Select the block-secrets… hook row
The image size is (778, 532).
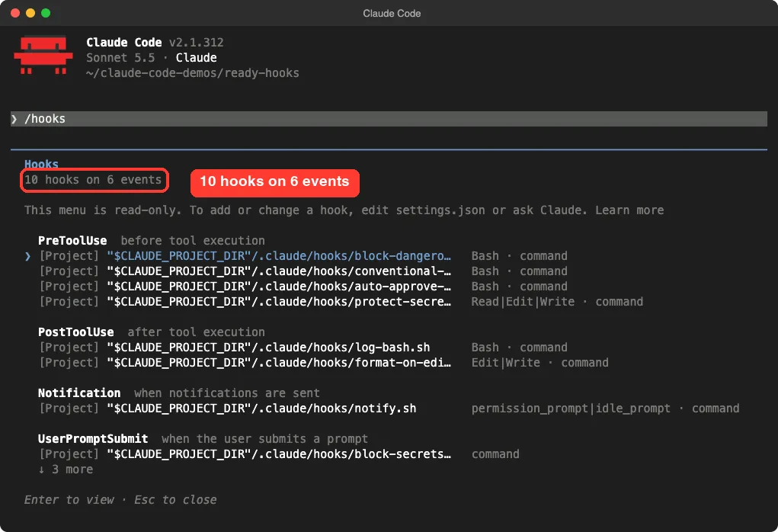tap(280, 454)
